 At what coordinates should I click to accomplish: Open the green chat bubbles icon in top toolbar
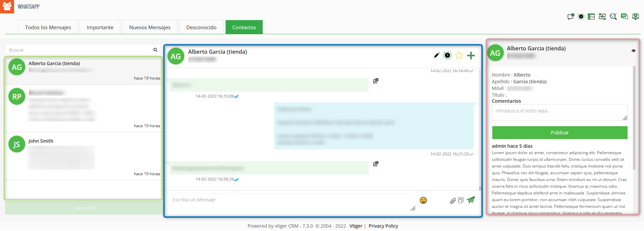click(x=624, y=17)
